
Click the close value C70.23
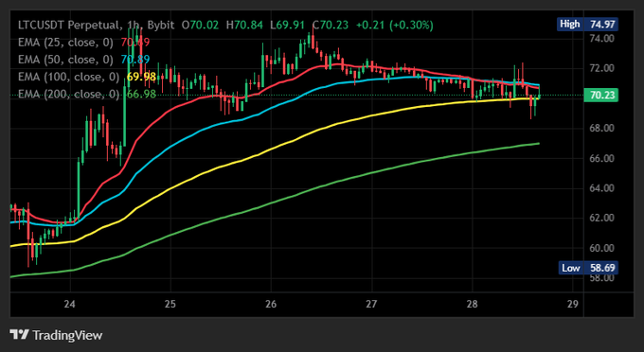(331, 25)
